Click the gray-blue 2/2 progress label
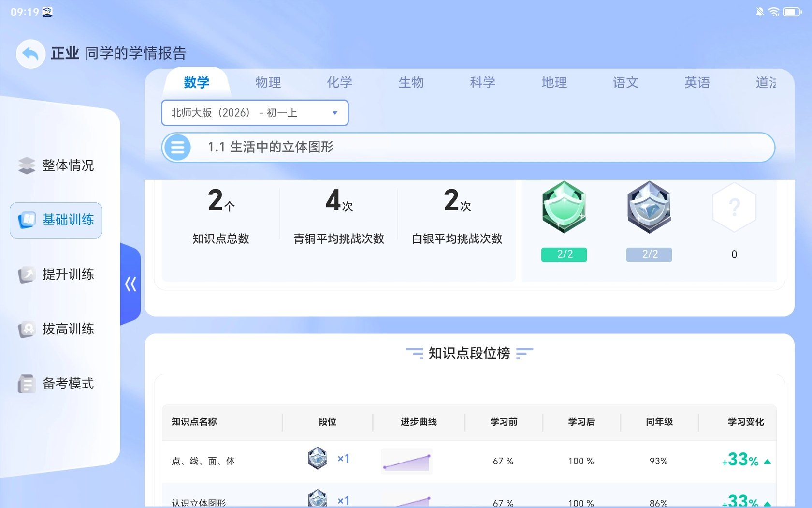The height and width of the screenshot is (508, 812). click(x=649, y=254)
